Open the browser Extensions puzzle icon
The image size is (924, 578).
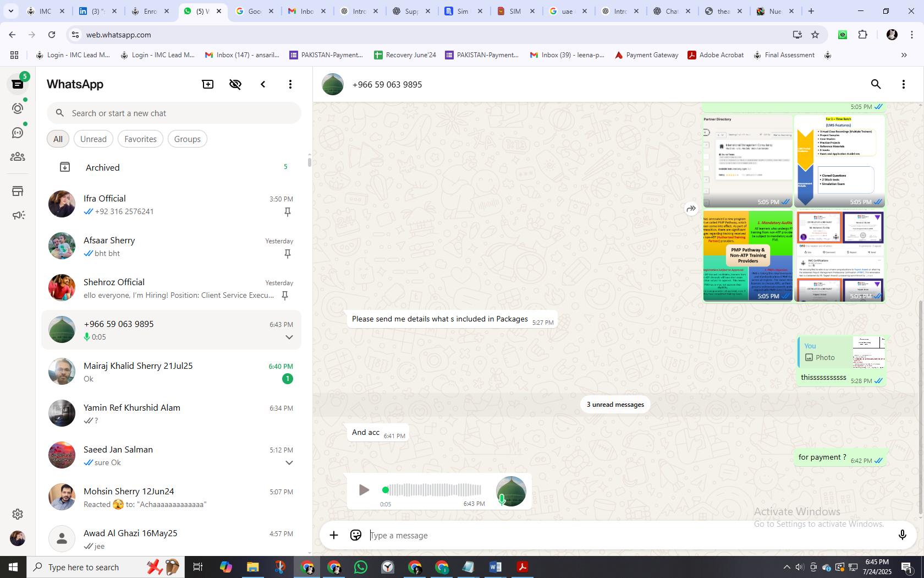click(862, 35)
